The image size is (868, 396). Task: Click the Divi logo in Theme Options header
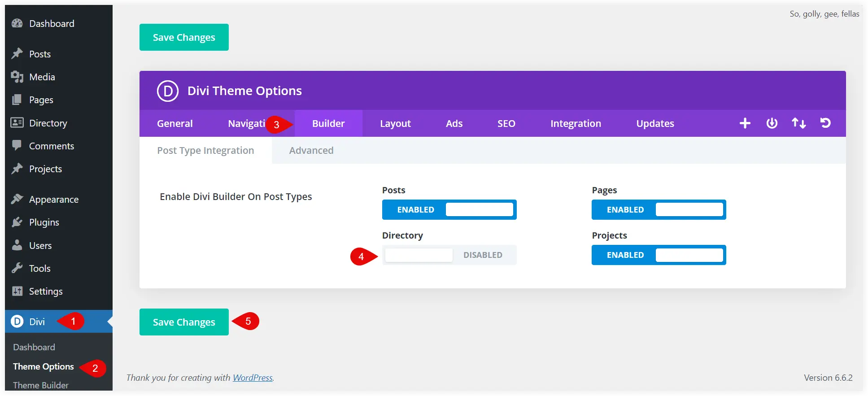point(168,91)
